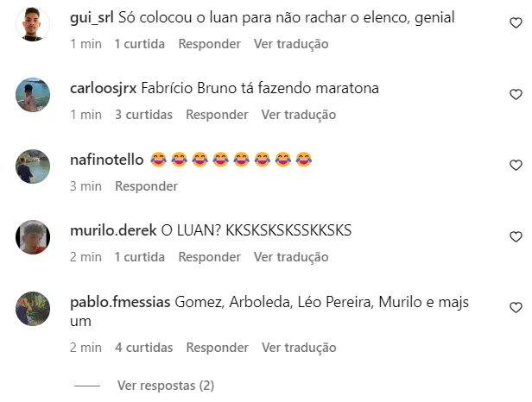Like murilo.derek's O LUAN comment
This screenshot has width=532, height=402.
516,236
